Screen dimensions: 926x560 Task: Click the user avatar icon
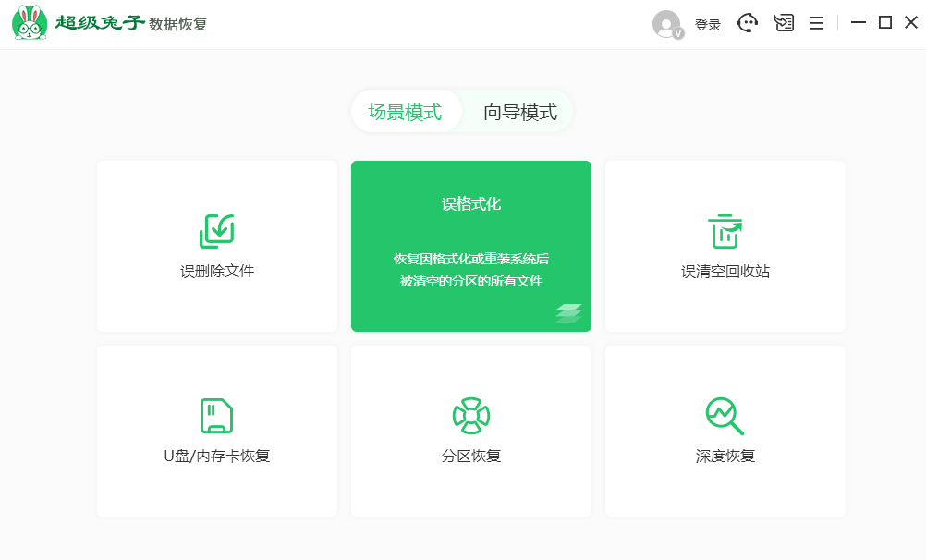[667, 24]
